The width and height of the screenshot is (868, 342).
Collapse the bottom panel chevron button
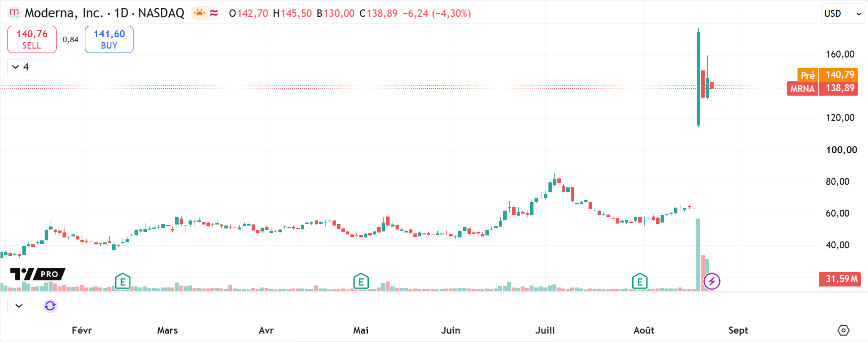[x=19, y=306]
